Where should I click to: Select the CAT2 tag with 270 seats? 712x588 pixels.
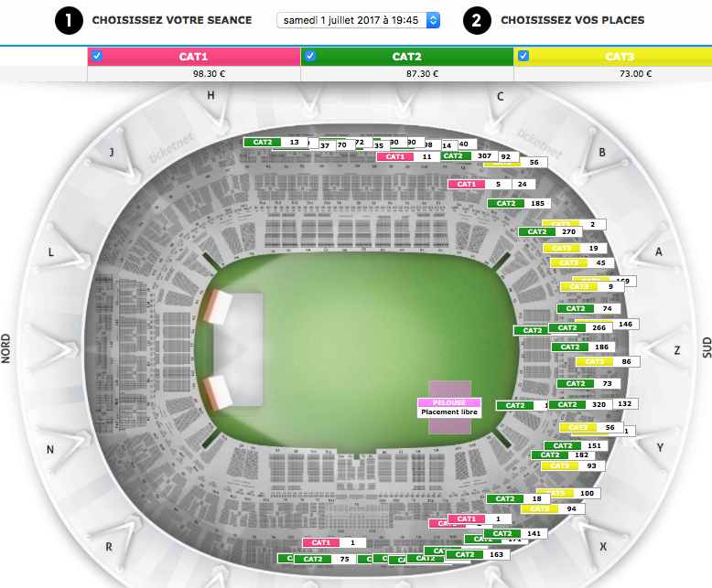(x=549, y=232)
